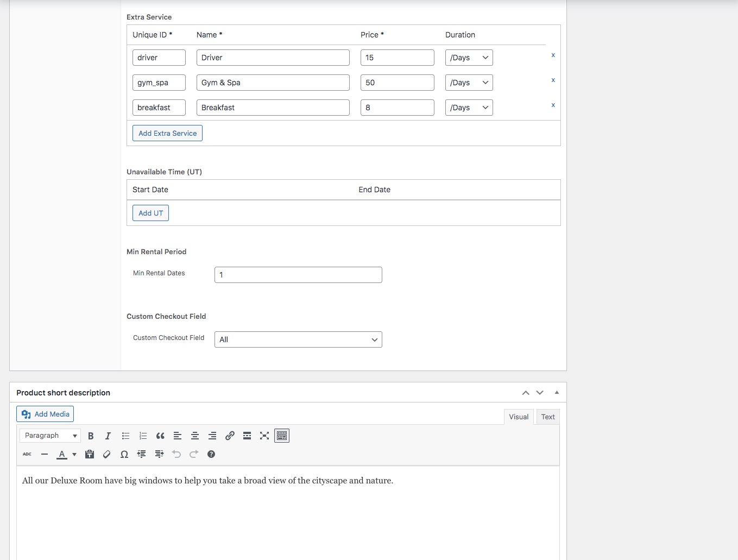
Task: Click the Start Date column header
Action: (150, 190)
